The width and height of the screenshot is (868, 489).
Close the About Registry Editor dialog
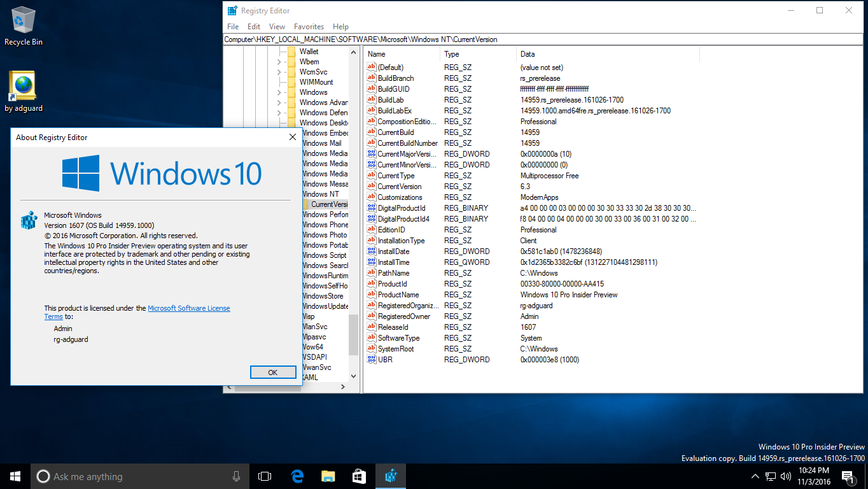293,137
